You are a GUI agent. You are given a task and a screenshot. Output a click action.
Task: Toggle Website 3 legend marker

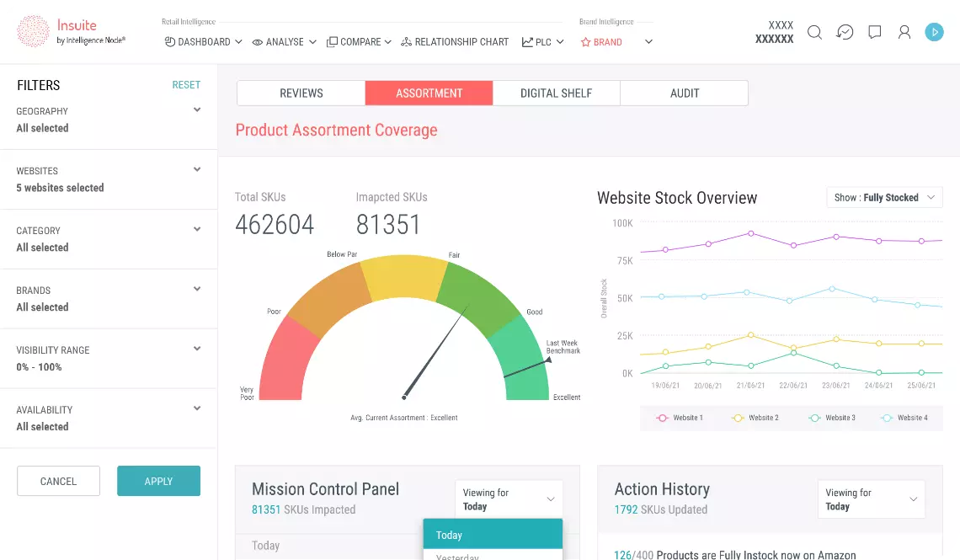(x=814, y=418)
